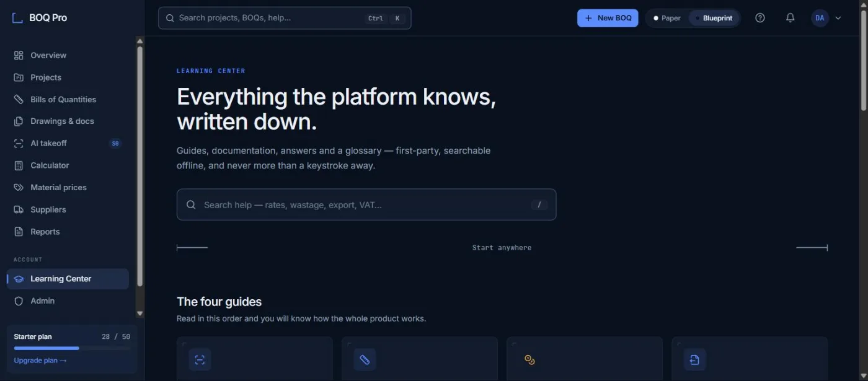Click sidebar scrollbar down arrow
Screen dimensions: 868x381
139,313
